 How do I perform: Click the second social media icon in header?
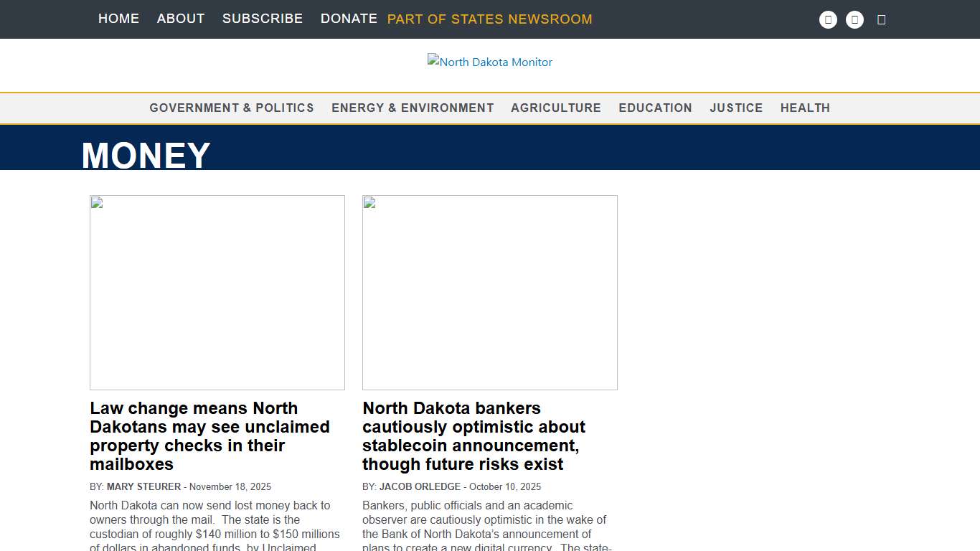[x=854, y=19]
